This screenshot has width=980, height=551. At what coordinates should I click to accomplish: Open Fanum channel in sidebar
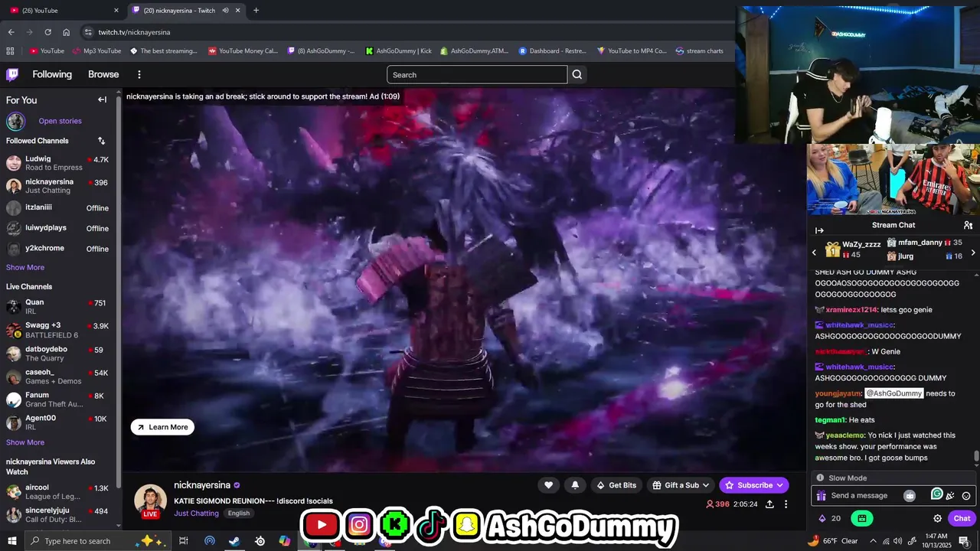click(58, 399)
